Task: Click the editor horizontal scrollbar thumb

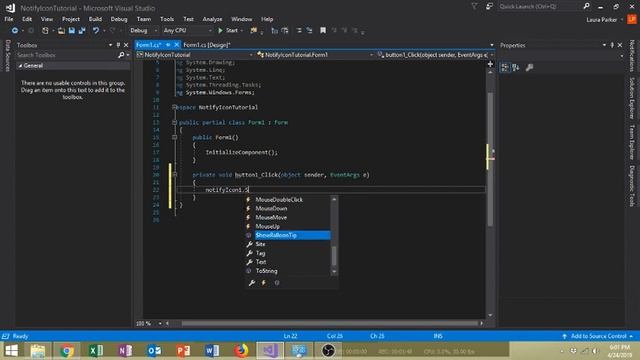Action: click(330, 323)
